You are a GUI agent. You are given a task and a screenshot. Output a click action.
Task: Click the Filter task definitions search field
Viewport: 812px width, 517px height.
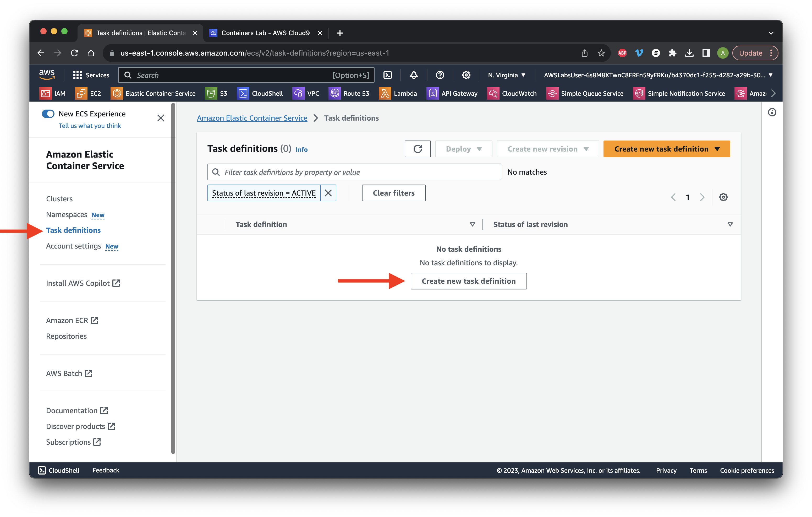tap(354, 172)
